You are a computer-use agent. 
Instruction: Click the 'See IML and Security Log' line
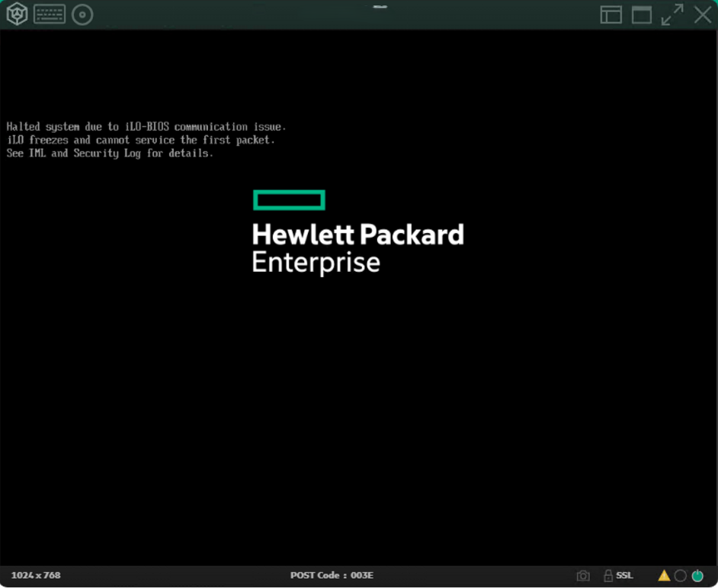pyautogui.click(x=110, y=153)
